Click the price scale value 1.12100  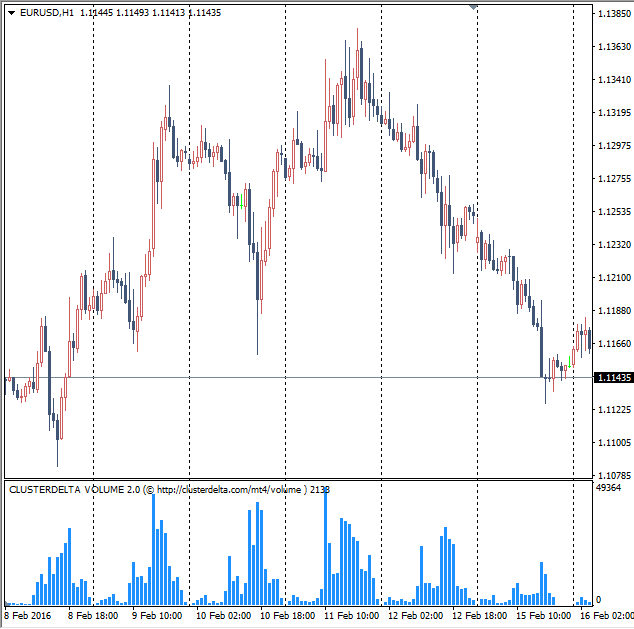pos(614,278)
